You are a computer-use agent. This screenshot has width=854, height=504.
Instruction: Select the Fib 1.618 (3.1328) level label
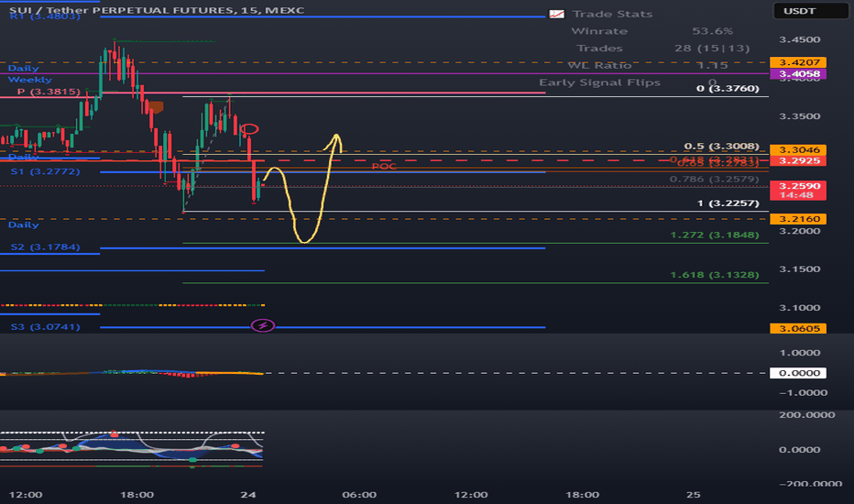tap(714, 275)
